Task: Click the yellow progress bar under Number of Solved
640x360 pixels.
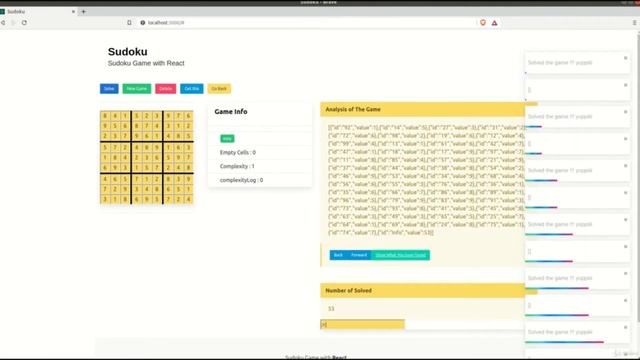Action: (362, 324)
